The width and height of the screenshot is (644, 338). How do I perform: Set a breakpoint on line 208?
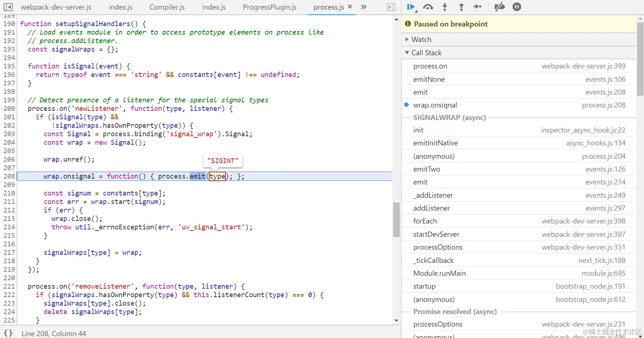[9, 176]
